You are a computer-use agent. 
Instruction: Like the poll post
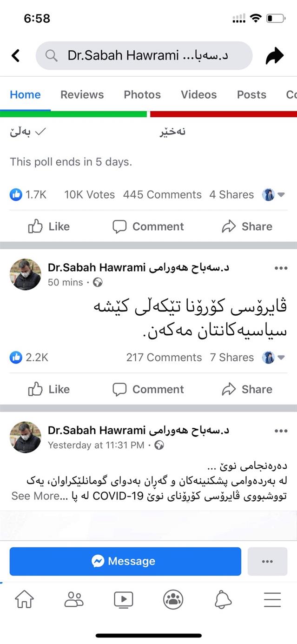tap(49, 226)
